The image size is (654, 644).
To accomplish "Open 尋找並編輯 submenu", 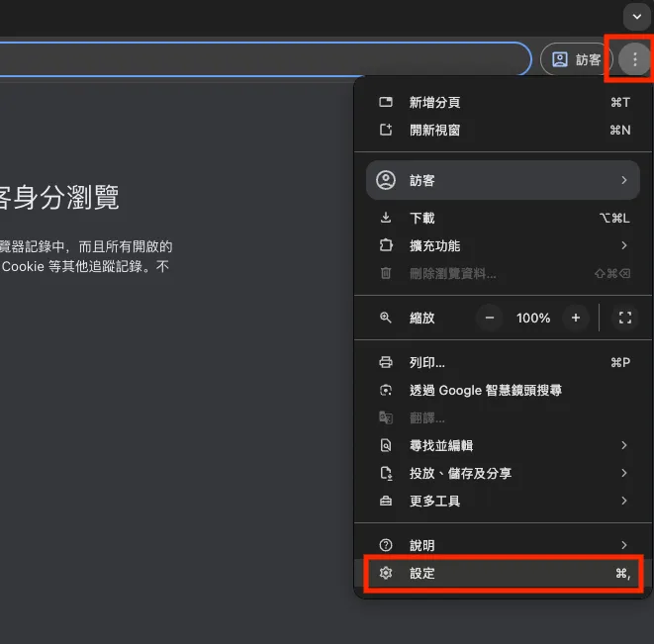I will pos(503,445).
